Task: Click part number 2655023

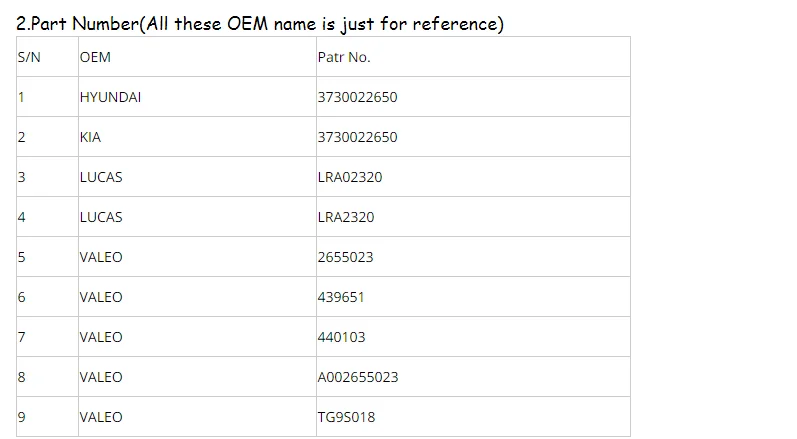Action: tap(345, 257)
